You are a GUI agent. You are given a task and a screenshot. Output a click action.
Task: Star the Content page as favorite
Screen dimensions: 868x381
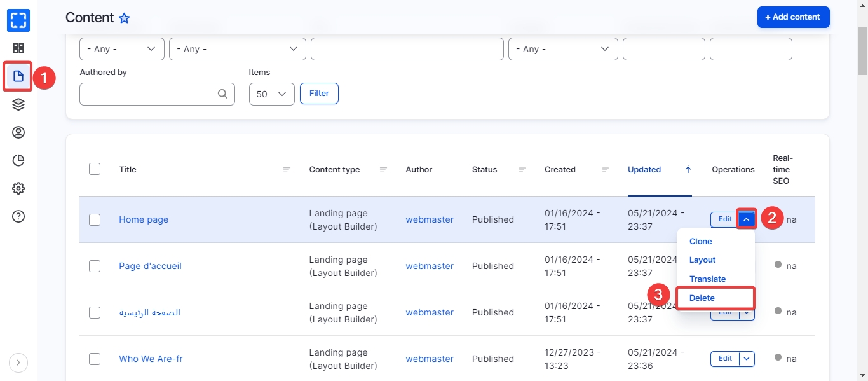point(125,18)
